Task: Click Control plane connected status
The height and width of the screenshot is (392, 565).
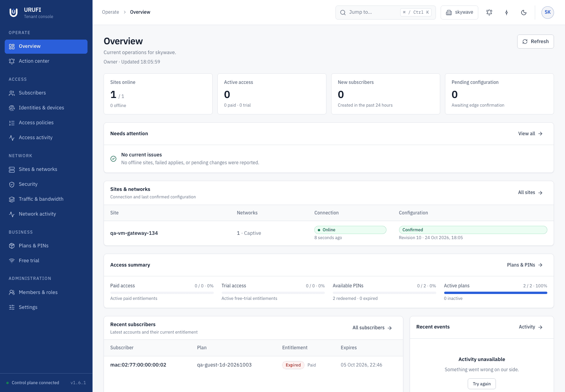Action: click(x=33, y=383)
